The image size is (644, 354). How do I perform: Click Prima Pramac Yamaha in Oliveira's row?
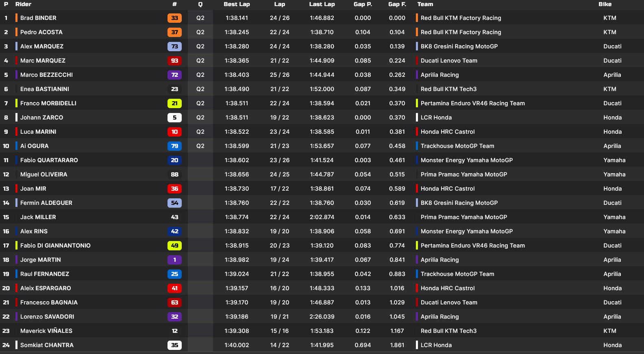[x=464, y=174]
